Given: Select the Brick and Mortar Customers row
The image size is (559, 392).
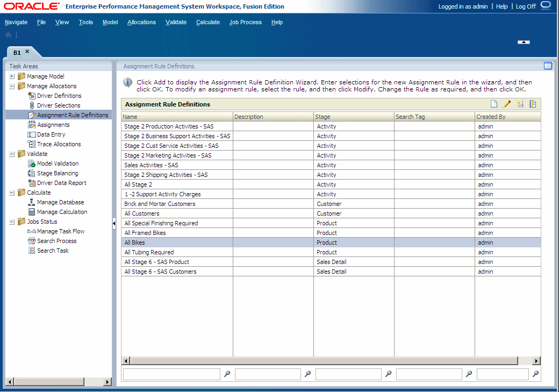Looking at the screenshot, I should (x=331, y=204).
